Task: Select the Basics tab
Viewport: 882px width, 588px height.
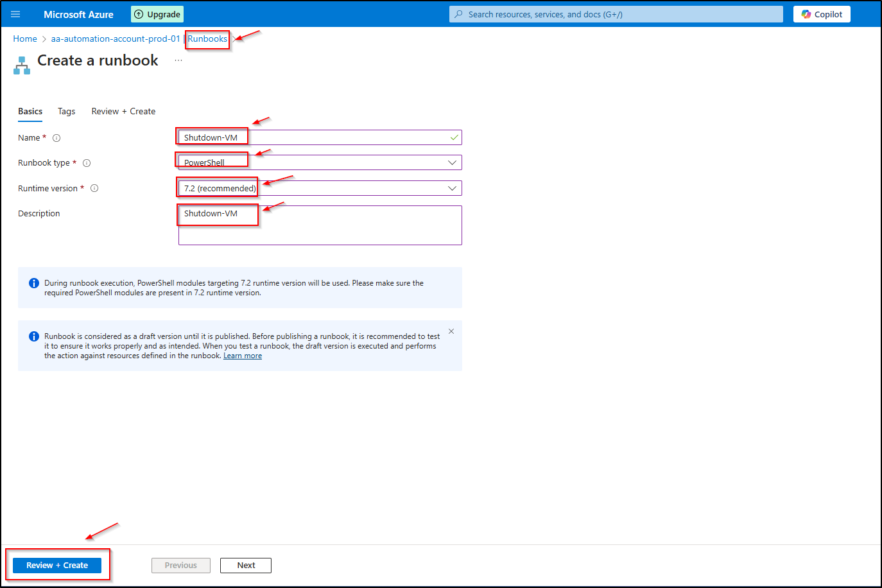Action: click(30, 111)
